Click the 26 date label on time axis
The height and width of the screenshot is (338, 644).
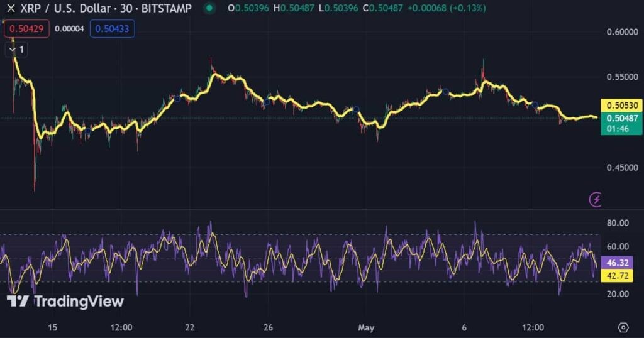[268, 328]
